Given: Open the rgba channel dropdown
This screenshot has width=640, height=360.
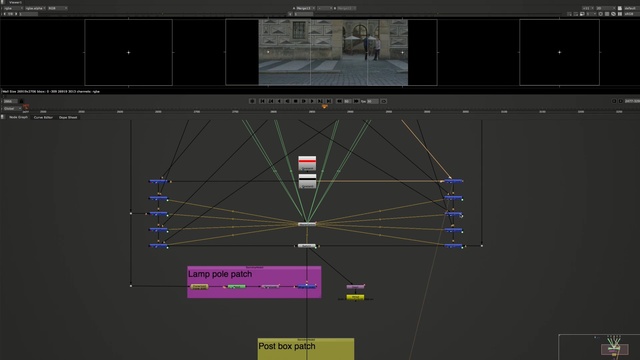Looking at the screenshot, I should pyautogui.click(x=13, y=8).
